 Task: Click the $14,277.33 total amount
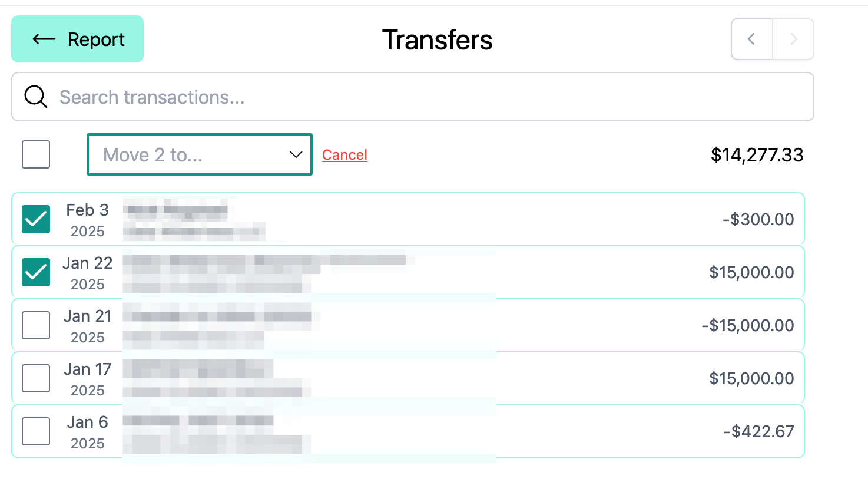coord(757,155)
